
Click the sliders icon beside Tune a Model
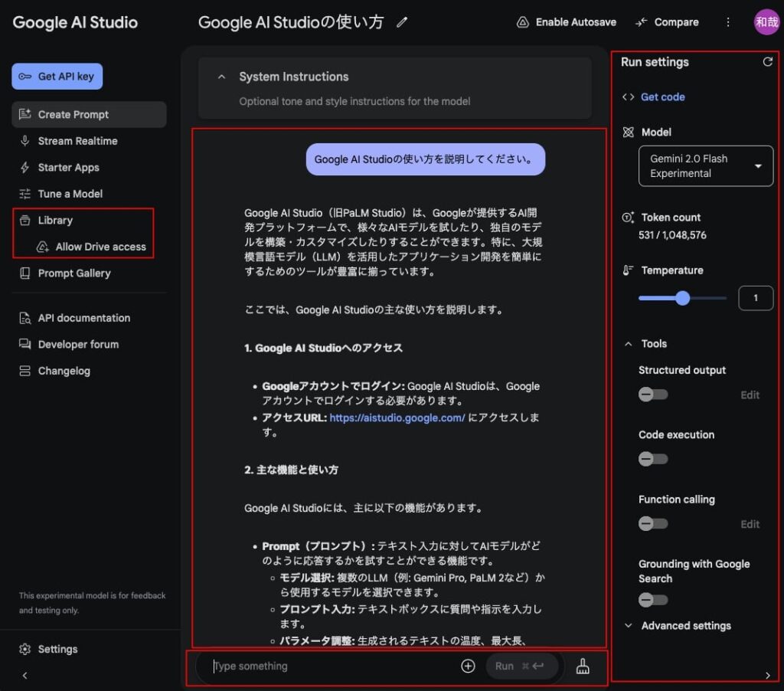pos(25,194)
